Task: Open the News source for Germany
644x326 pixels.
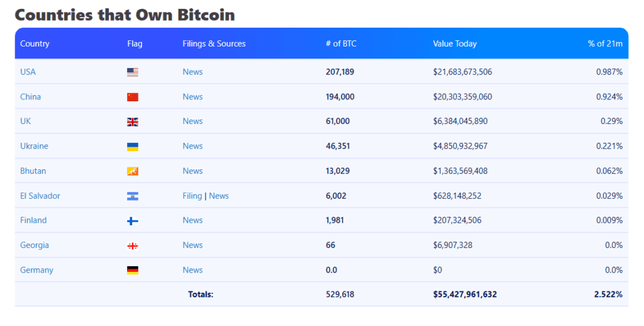Action: pyautogui.click(x=192, y=270)
